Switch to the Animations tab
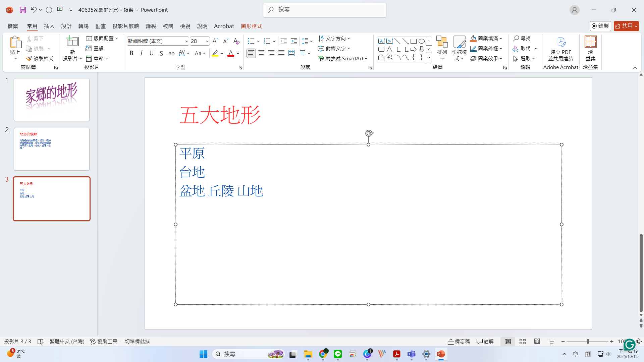 (x=100, y=26)
